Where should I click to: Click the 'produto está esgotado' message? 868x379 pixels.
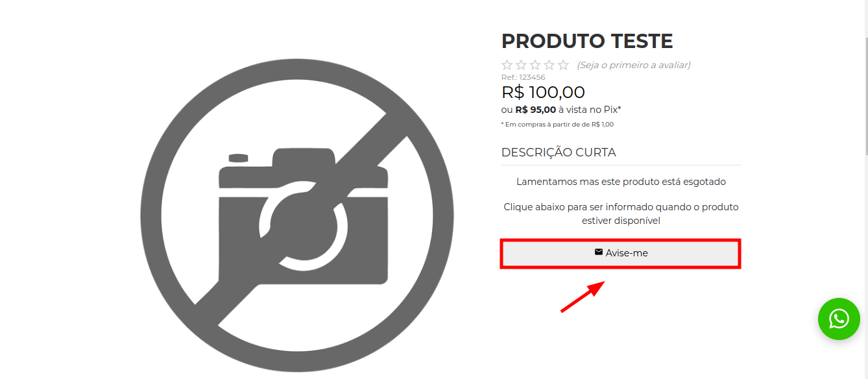click(621, 182)
